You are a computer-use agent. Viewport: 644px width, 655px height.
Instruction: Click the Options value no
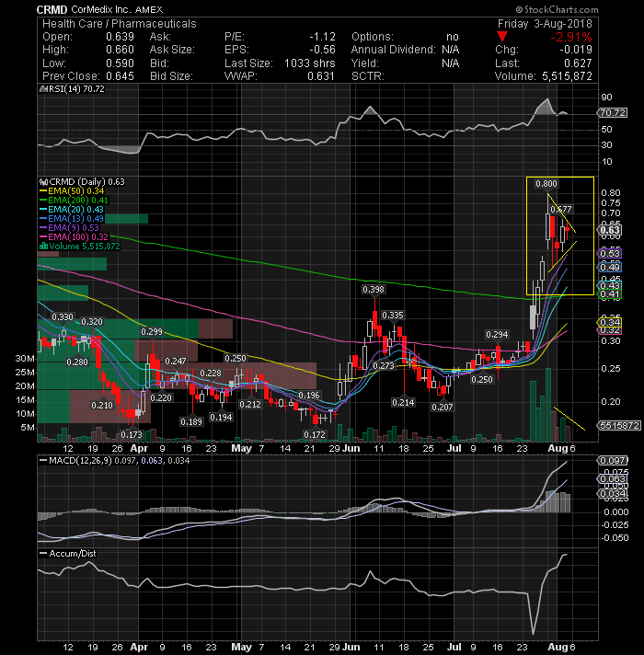tap(453, 37)
